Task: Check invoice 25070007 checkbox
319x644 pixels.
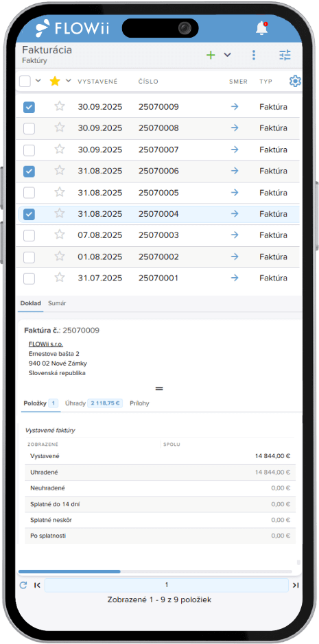Action: point(29,150)
